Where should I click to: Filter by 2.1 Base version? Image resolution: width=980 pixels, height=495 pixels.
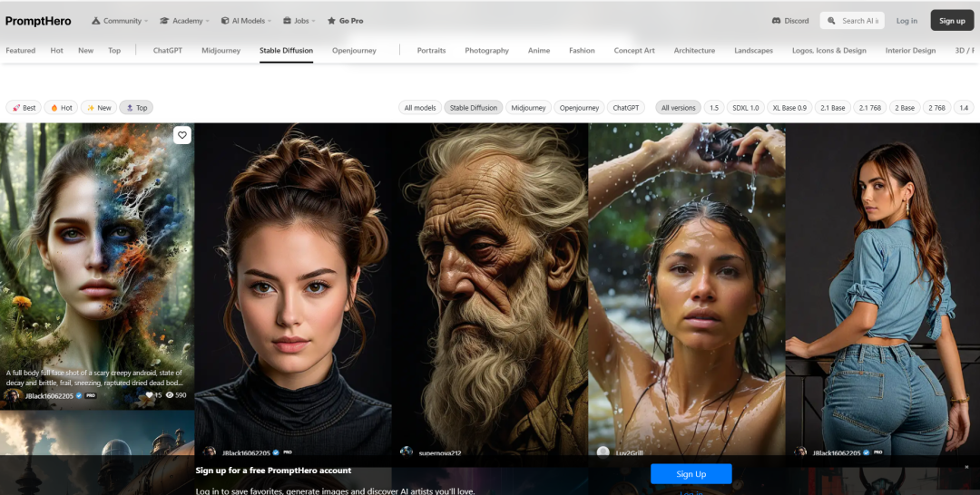coord(833,107)
